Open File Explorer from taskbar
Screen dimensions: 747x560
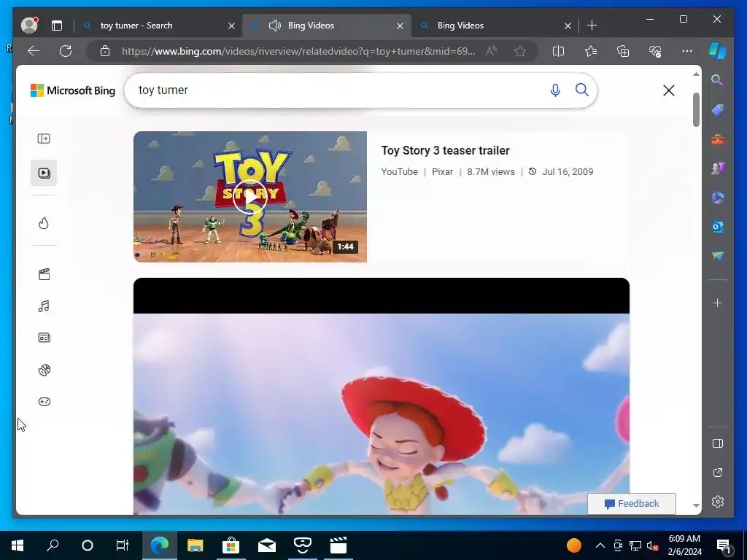(195, 545)
